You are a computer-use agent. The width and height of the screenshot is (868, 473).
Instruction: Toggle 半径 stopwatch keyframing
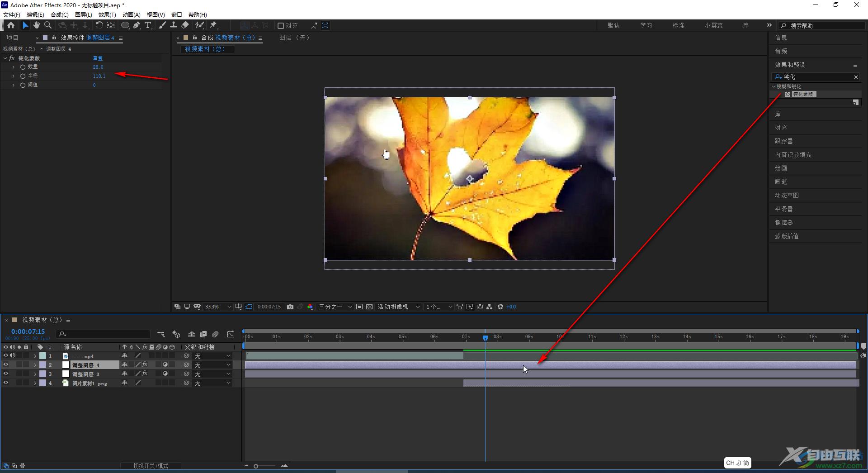23,76
